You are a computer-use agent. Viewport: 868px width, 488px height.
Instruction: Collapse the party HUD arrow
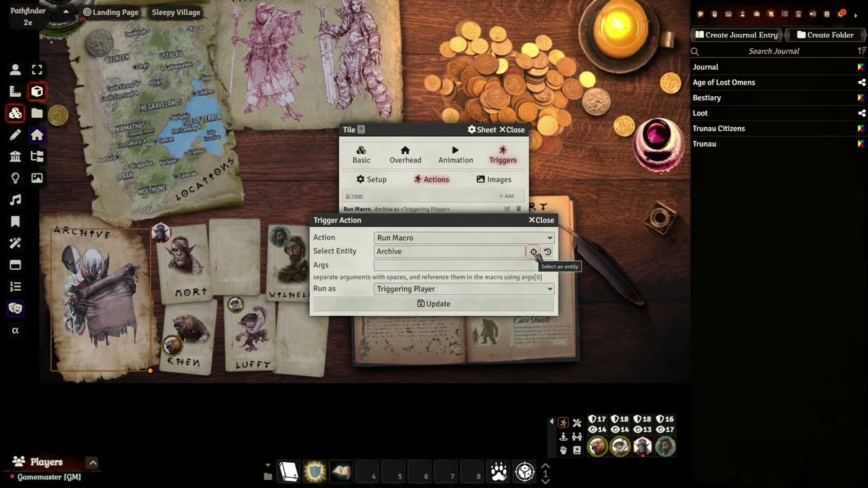coord(551,422)
